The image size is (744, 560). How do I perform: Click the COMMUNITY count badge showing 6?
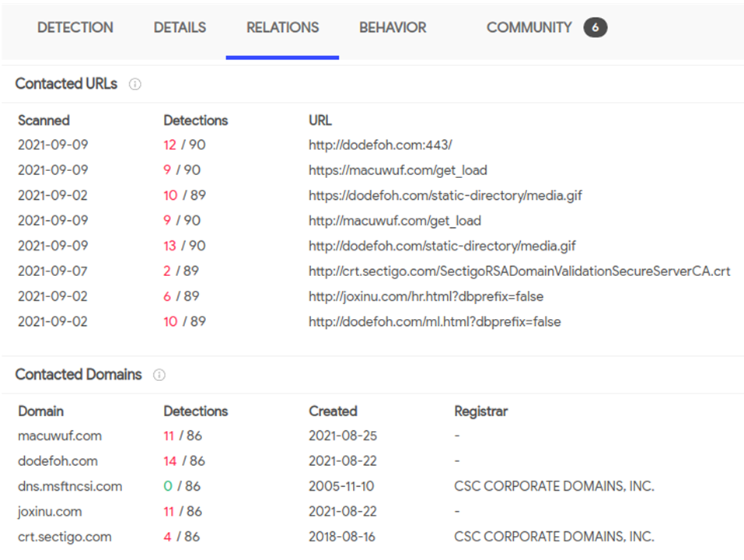pos(595,27)
